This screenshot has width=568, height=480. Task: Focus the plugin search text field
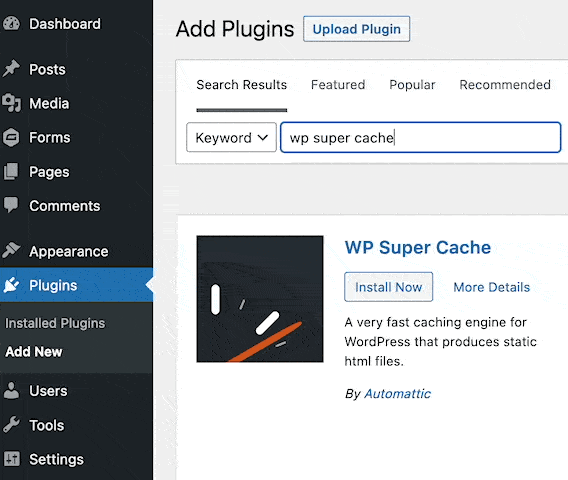click(x=421, y=137)
